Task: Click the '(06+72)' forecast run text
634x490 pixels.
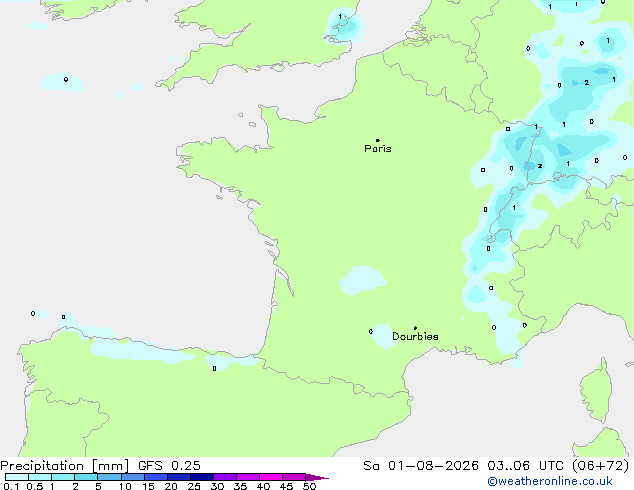Action: (601, 466)
